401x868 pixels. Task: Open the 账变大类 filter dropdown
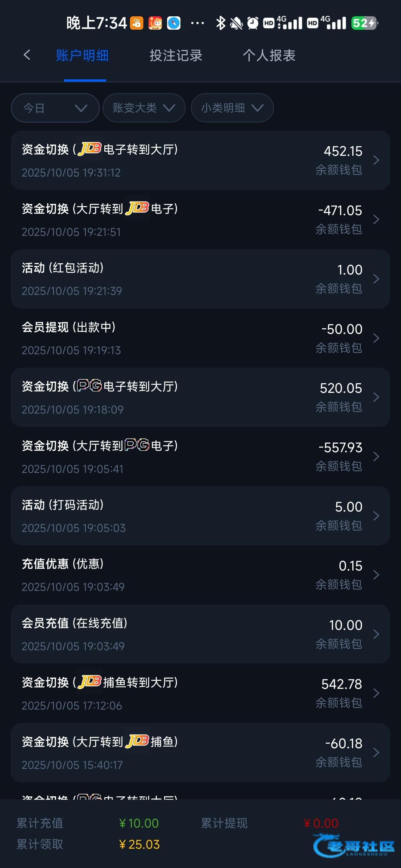click(144, 108)
